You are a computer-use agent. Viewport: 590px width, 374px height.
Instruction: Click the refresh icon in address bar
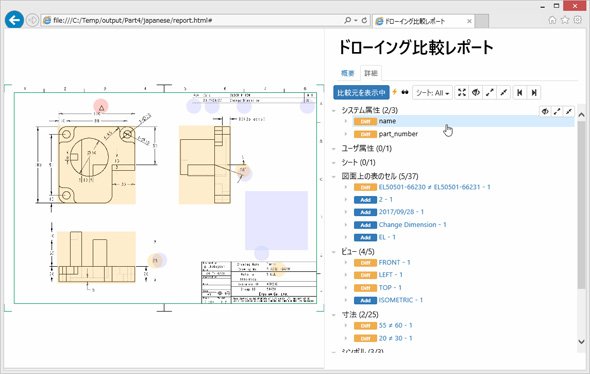(364, 20)
